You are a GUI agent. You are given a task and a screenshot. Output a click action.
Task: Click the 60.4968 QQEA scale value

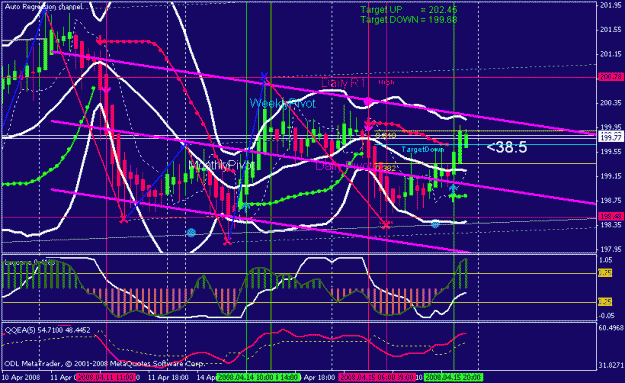coord(611,328)
